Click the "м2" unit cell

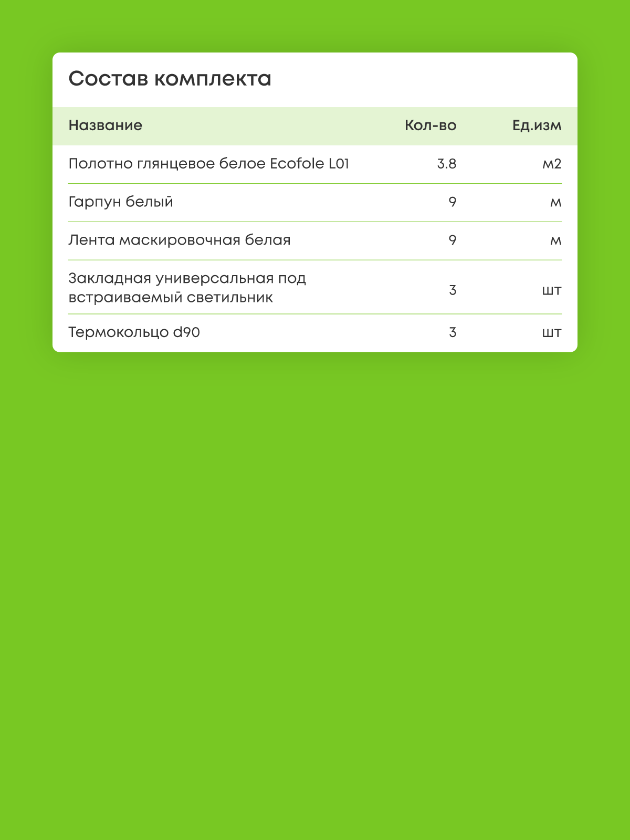click(552, 164)
